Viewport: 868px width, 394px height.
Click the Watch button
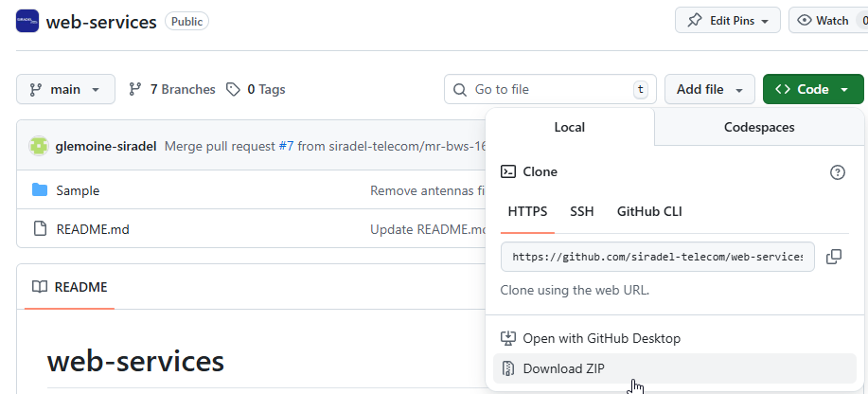[828, 21]
